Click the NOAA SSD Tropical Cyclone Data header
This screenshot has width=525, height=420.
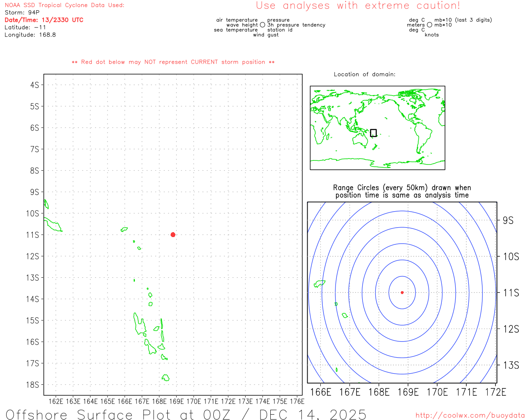[64, 5]
